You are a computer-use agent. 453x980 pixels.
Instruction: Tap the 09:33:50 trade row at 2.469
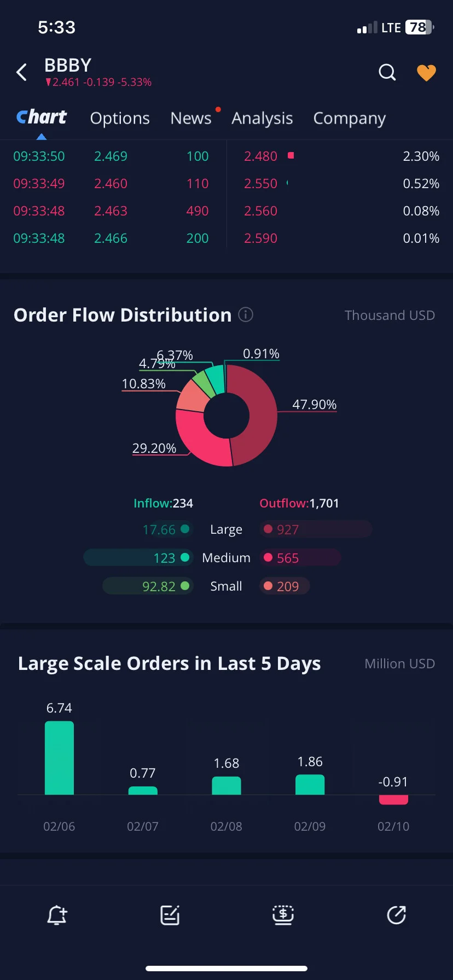(111, 156)
